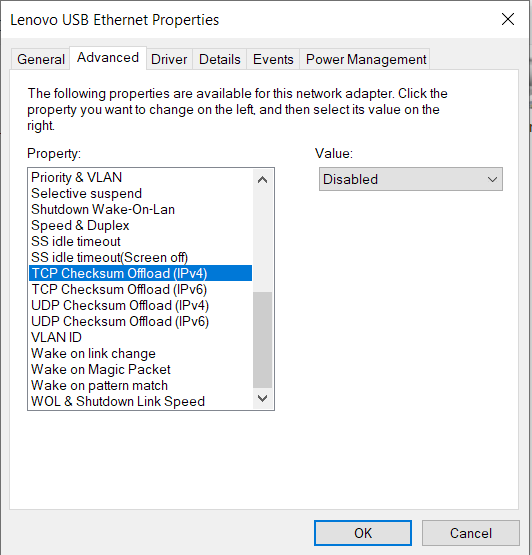Click the property list scrollbar thumb
The image size is (532, 555).
tap(262, 340)
